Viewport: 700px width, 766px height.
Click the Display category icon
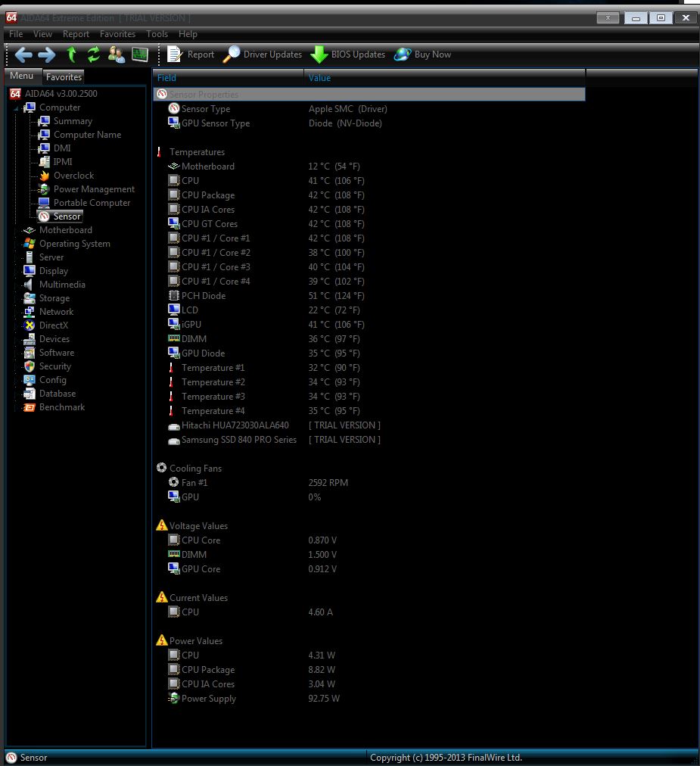click(x=30, y=271)
